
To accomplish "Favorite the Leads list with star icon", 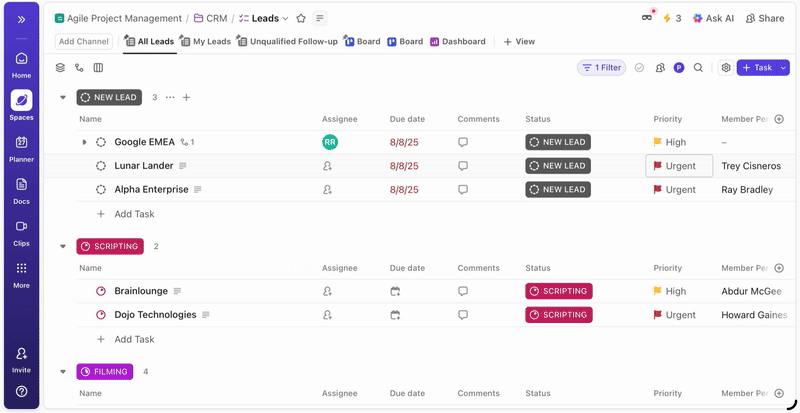I will (x=301, y=18).
